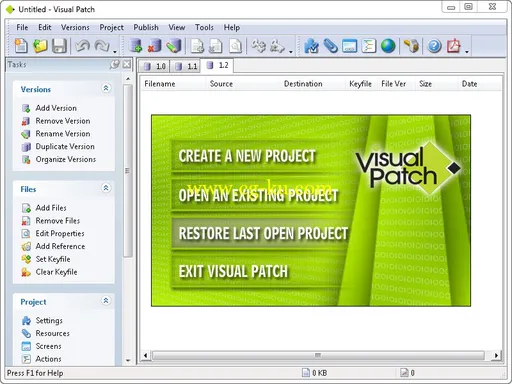Click the Undo arrow icon
This screenshot has width=512, height=384.
click(x=82, y=46)
